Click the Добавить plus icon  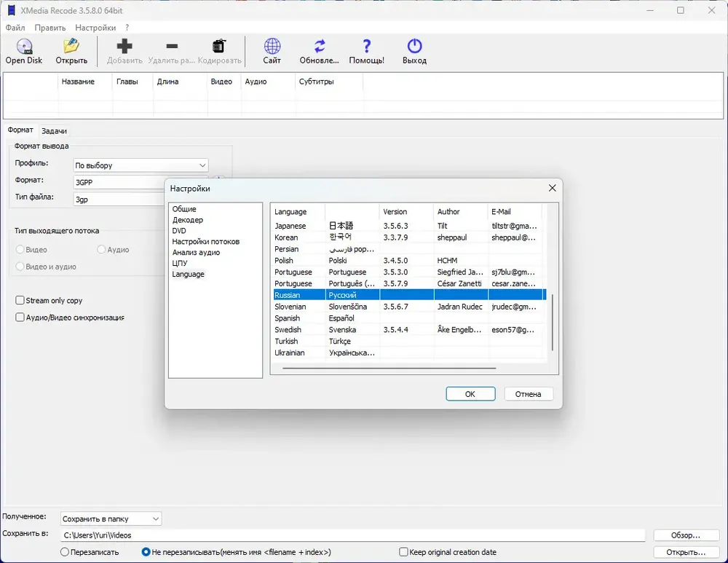(124, 46)
